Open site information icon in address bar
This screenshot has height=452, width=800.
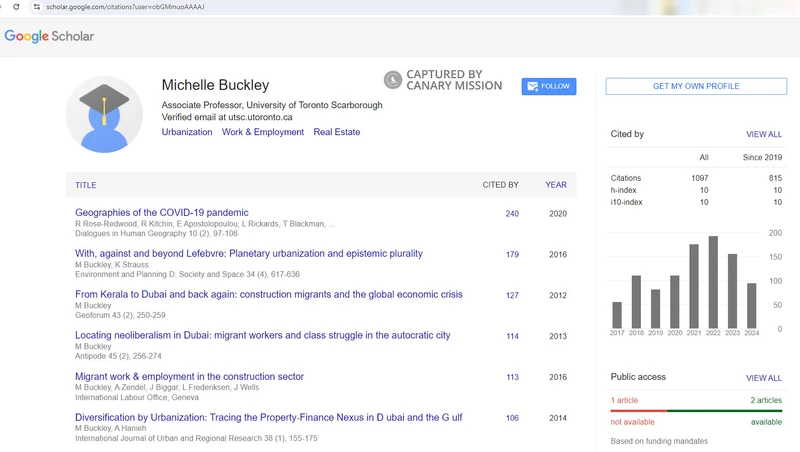(x=37, y=7)
